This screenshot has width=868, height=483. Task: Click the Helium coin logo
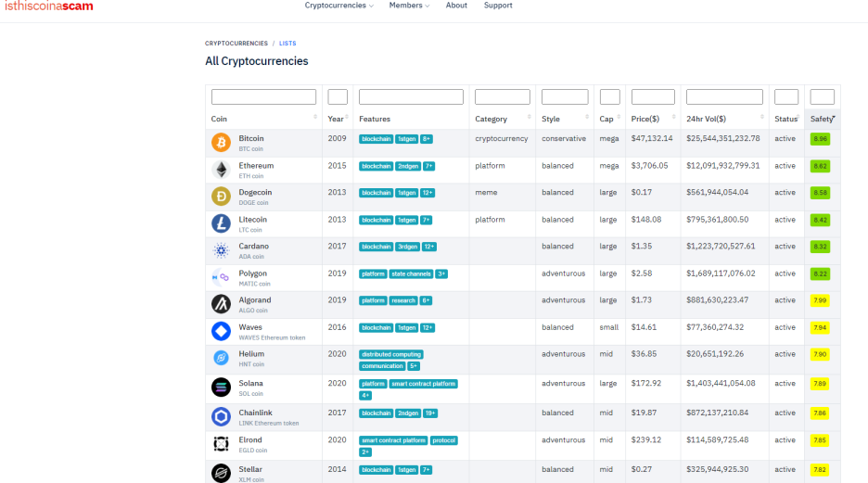pos(221,358)
